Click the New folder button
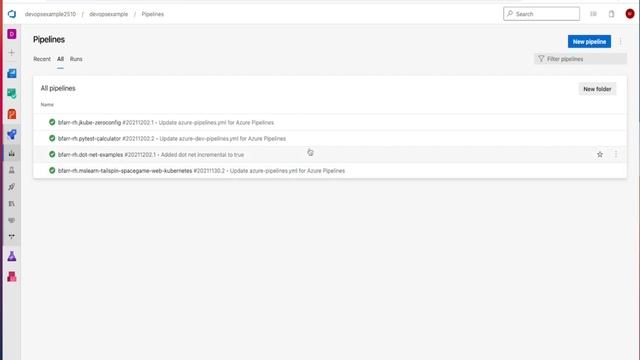This screenshot has height=360, width=640. [x=597, y=89]
